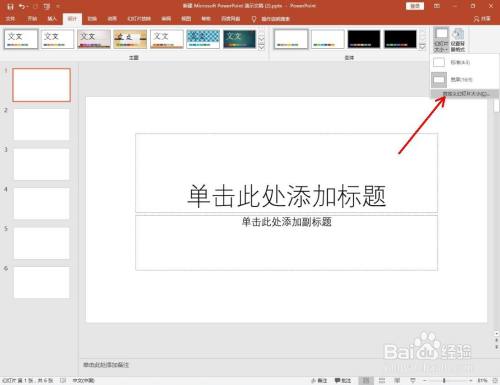Select the 设计 (Design) ribbon tab

[72, 19]
